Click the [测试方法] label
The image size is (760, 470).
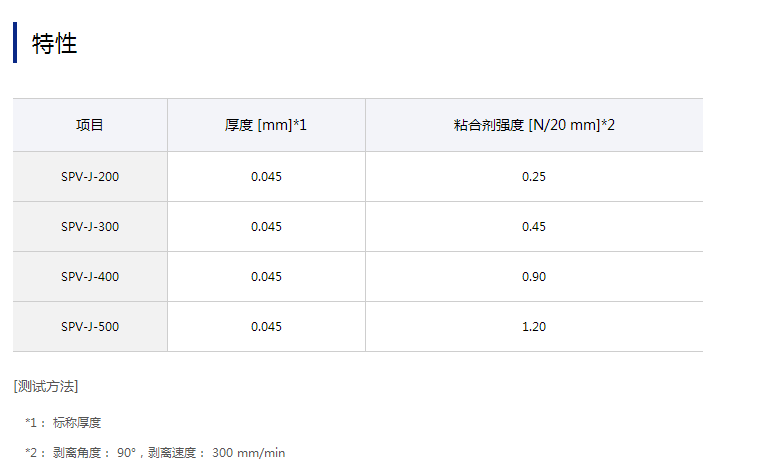46,386
